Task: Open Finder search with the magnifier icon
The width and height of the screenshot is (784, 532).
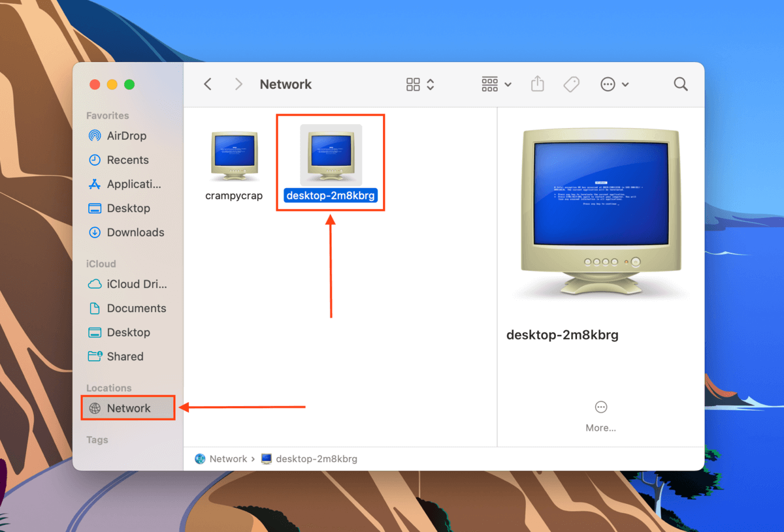Action: [681, 84]
